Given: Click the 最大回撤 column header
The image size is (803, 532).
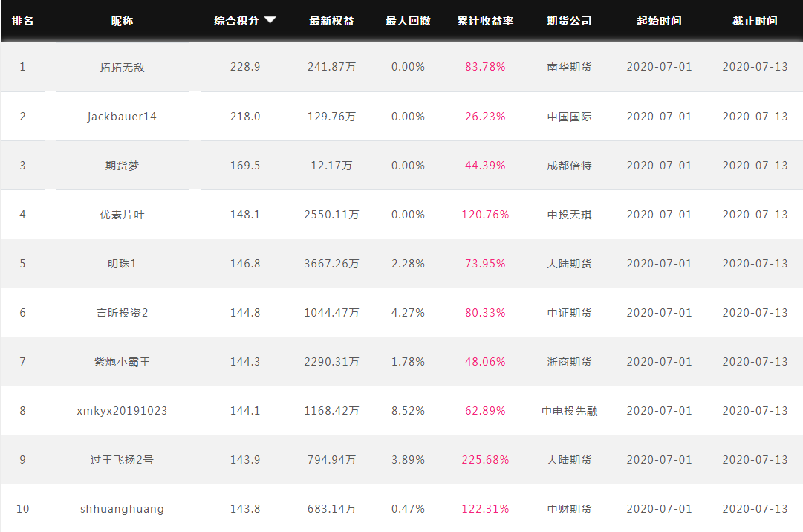Looking at the screenshot, I should [x=408, y=21].
